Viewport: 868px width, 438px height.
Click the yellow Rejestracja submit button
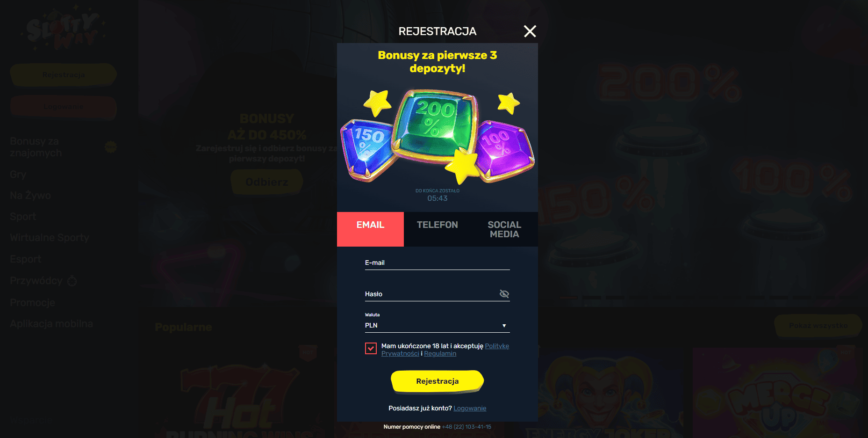pos(437,381)
